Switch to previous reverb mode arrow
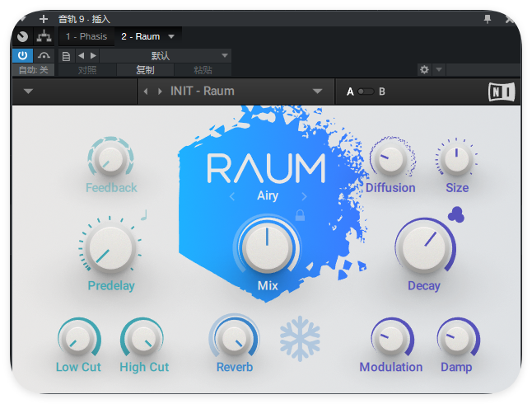 [232, 196]
